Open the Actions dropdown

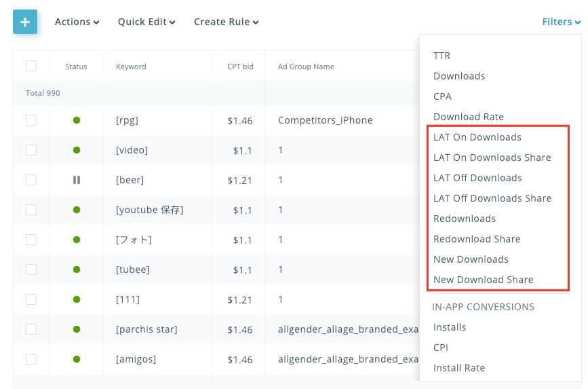[x=77, y=22]
